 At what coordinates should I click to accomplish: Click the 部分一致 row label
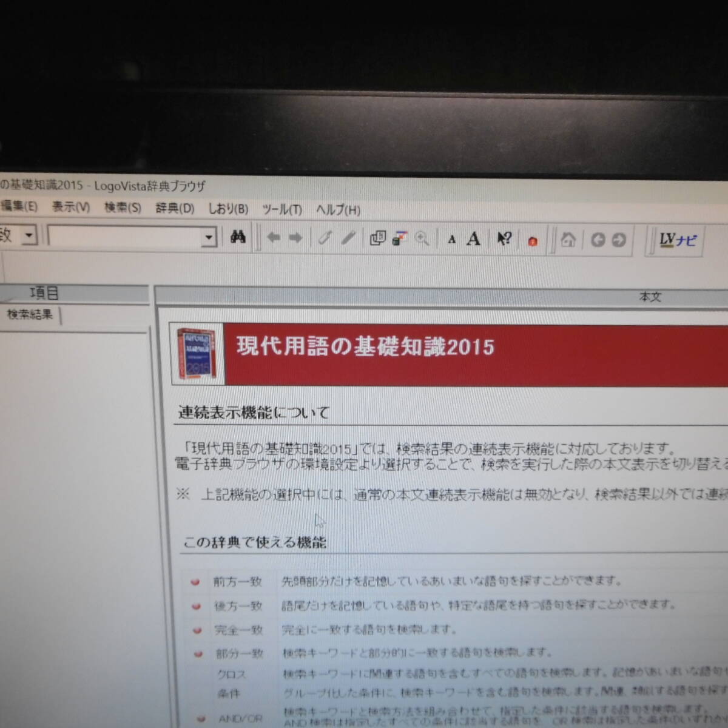click(x=239, y=654)
